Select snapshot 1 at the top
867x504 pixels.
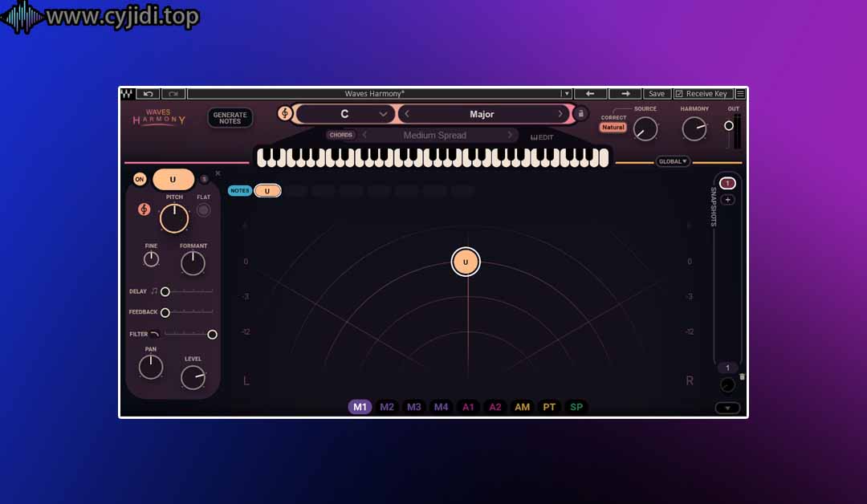tap(727, 183)
